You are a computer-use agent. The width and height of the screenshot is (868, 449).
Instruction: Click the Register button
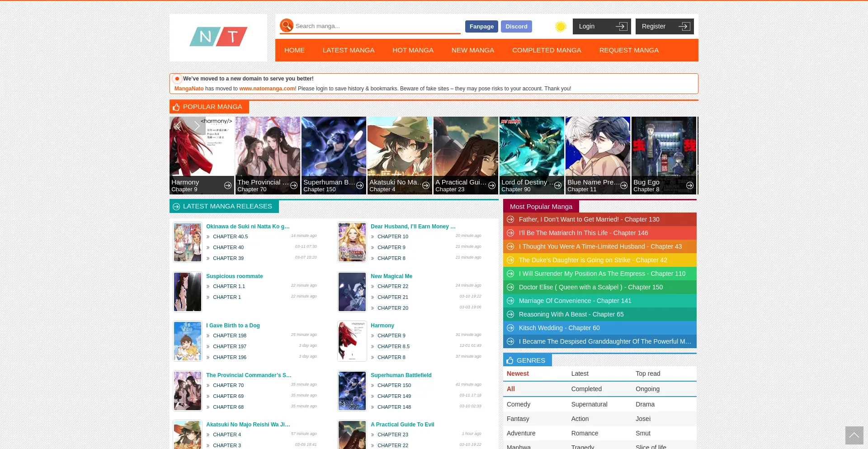[665, 26]
